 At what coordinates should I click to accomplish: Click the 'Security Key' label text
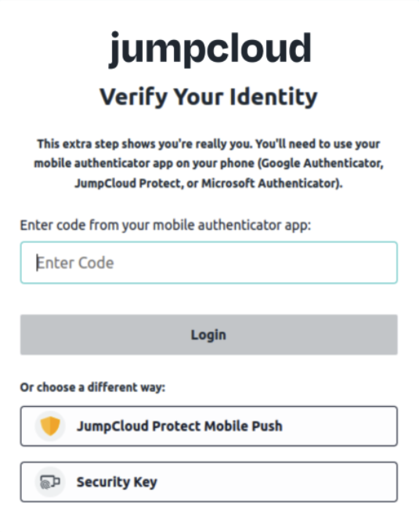(x=117, y=482)
